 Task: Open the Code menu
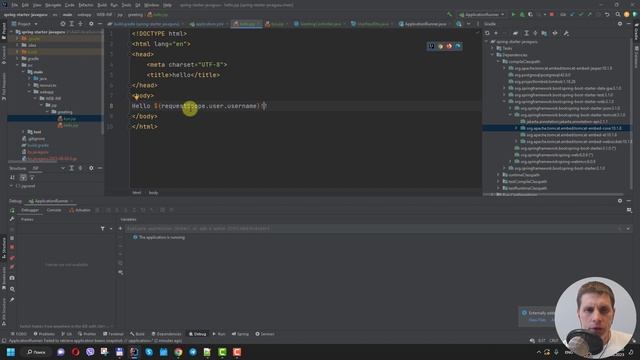coord(70,5)
